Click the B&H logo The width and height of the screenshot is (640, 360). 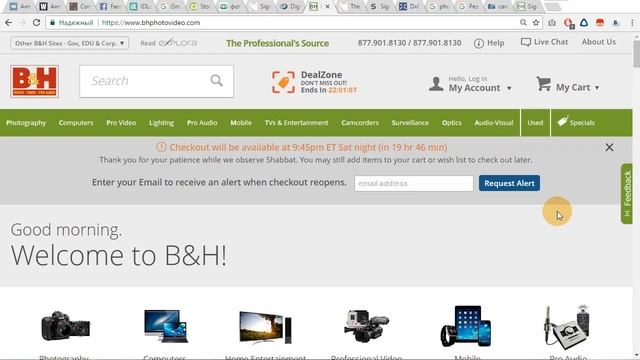[34, 81]
